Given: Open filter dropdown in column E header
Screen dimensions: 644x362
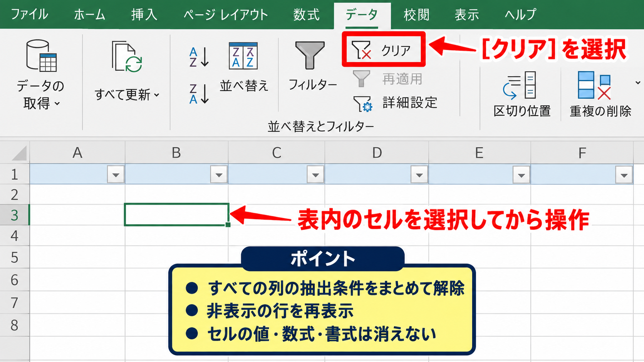Looking at the screenshot, I should coord(522,175).
